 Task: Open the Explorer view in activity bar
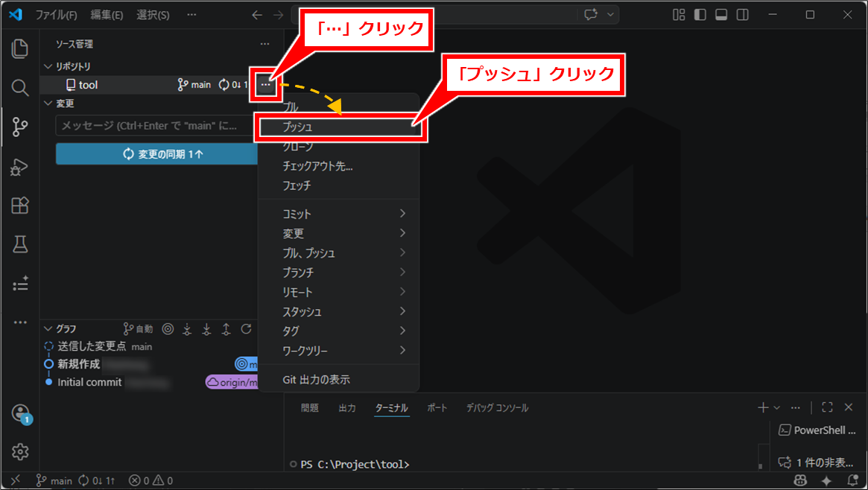click(x=20, y=49)
